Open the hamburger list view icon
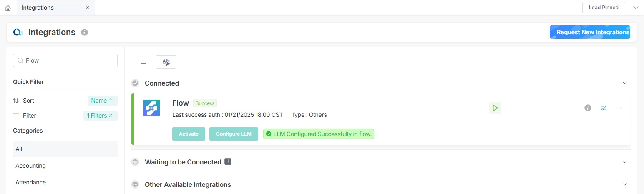 pos(143,62)
